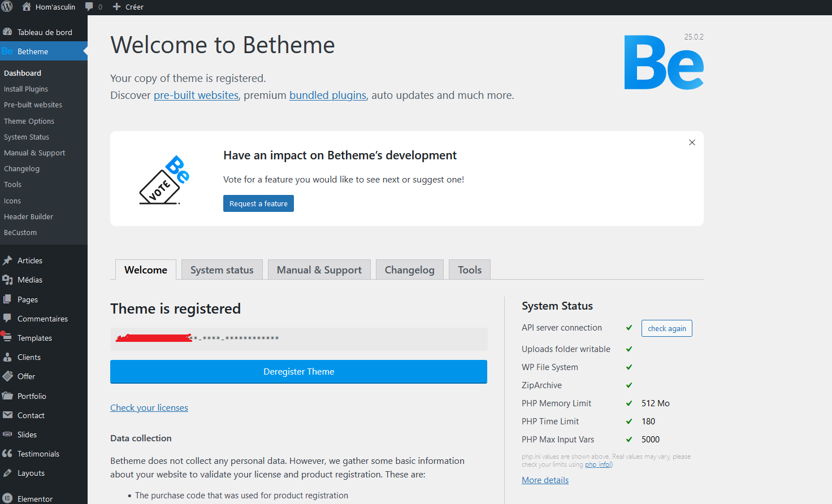Switch to the Manual & Support tab

click(319, 270)
